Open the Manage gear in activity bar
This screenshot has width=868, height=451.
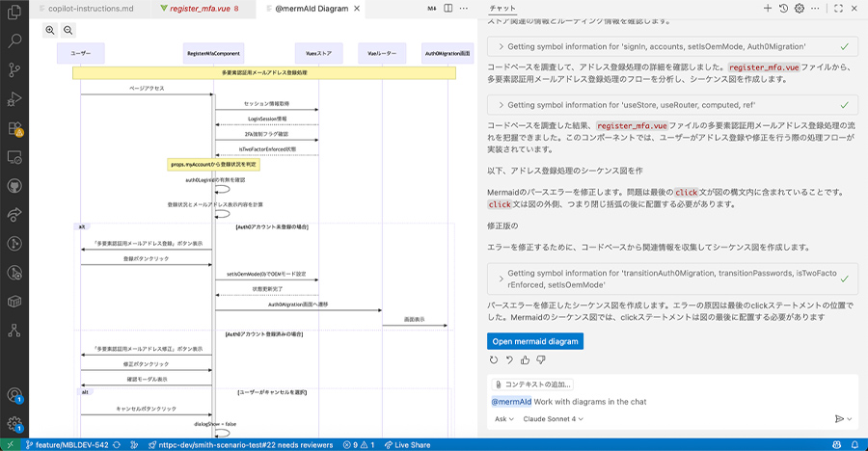(x=14, y=424)
